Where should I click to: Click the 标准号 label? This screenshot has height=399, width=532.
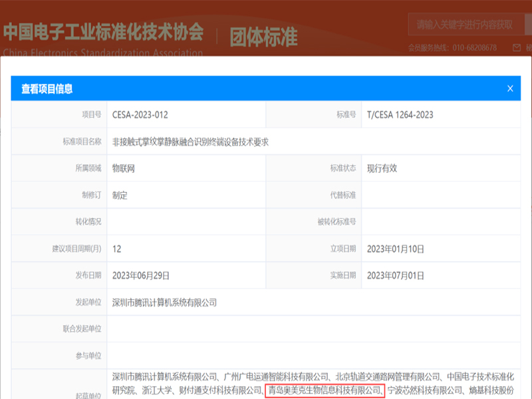pos(346,114)
